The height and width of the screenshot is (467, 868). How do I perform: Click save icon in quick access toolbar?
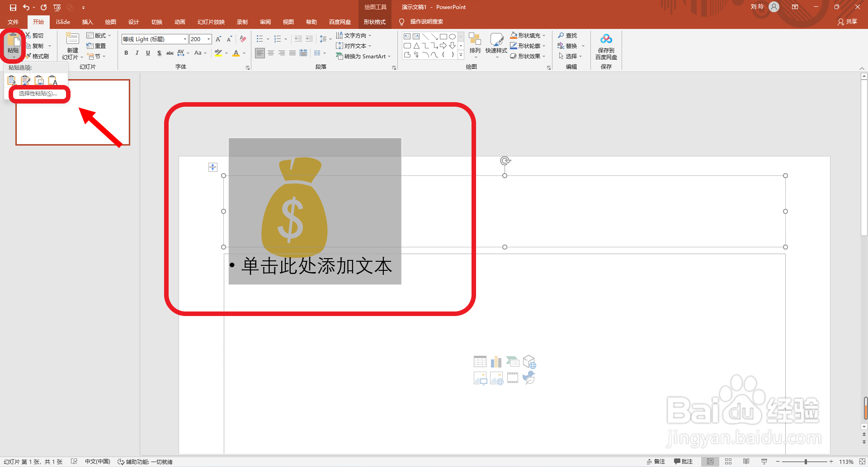point(13,7)
